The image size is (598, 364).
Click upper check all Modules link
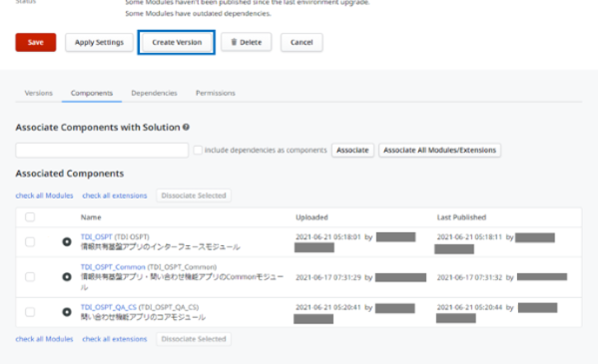[44, 195]
